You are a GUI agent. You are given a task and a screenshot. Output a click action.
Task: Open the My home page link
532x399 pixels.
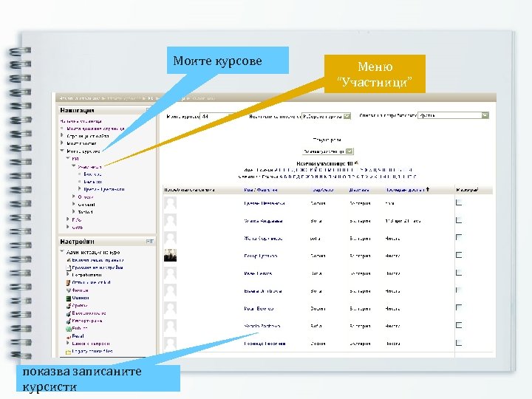point(95,129)
